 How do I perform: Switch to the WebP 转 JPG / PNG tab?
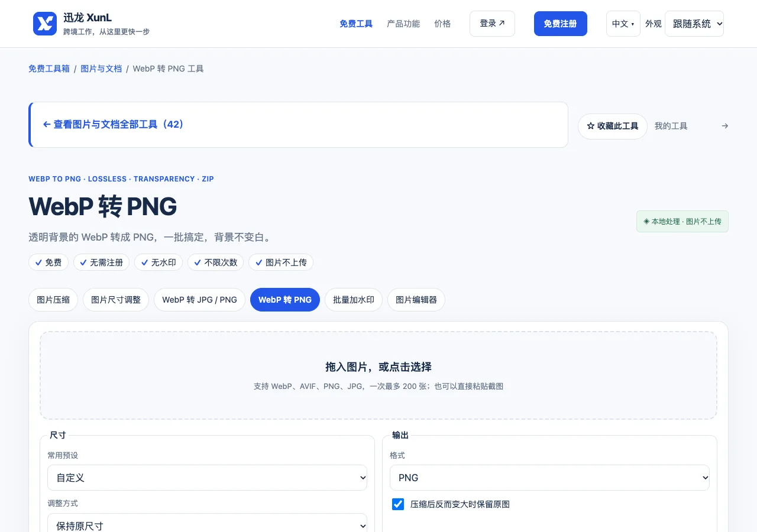[200, 300]
